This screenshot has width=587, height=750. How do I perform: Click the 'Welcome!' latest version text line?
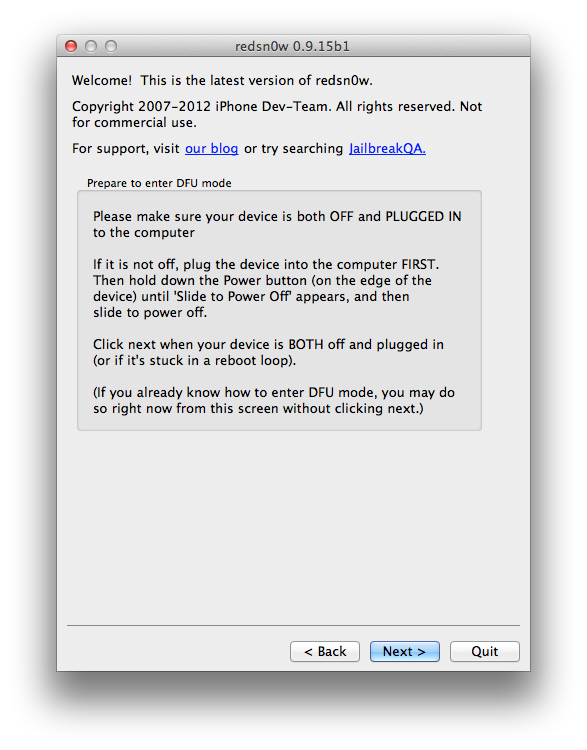point(222,80)
